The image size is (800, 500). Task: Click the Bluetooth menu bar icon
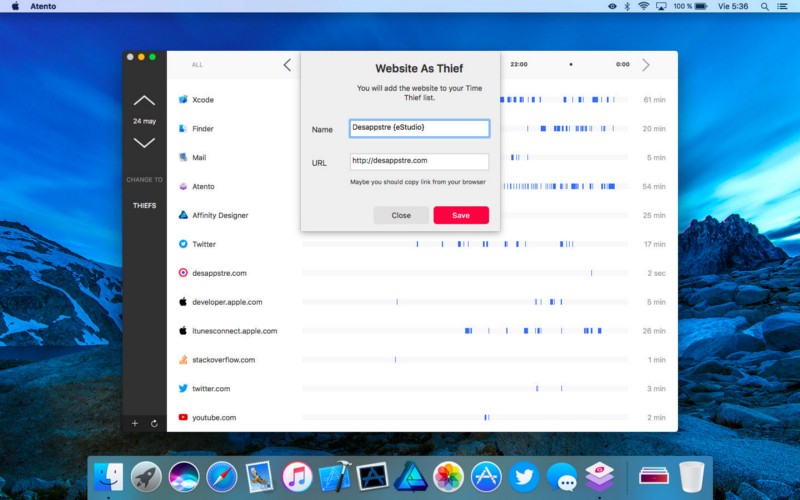627,6
